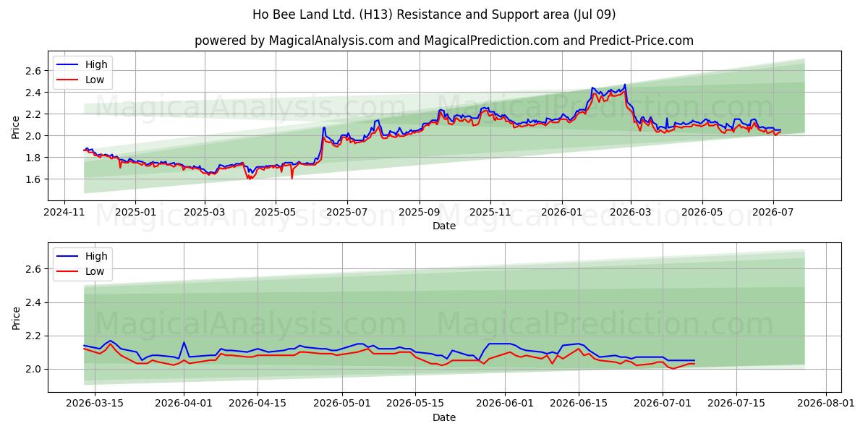The width and height of the screenshot is (868, 434).
Task: Click the top chart '1.6' price tick
Action: [35, 179]
